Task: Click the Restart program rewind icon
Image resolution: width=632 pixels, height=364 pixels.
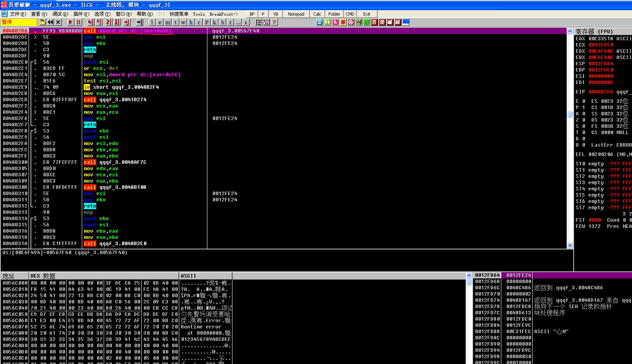Action: (x=50, y=22)
